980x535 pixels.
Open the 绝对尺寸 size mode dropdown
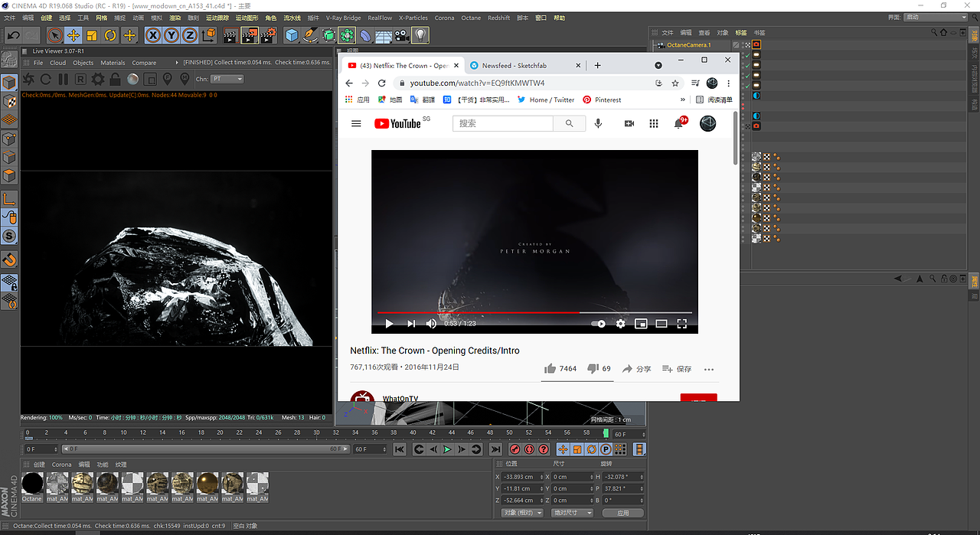point(572,513)
